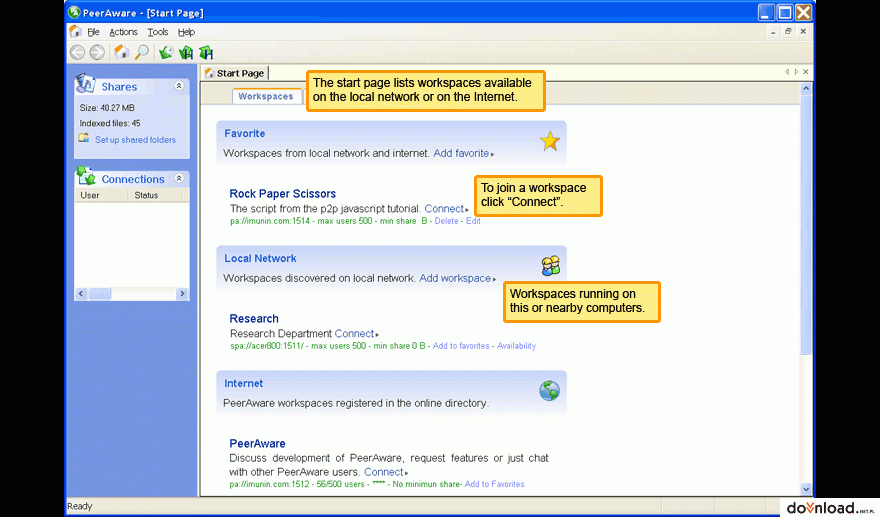Screen dimensions: 880x517
Task: Click the Local Network section heading
Action: [x=260, y=258]
